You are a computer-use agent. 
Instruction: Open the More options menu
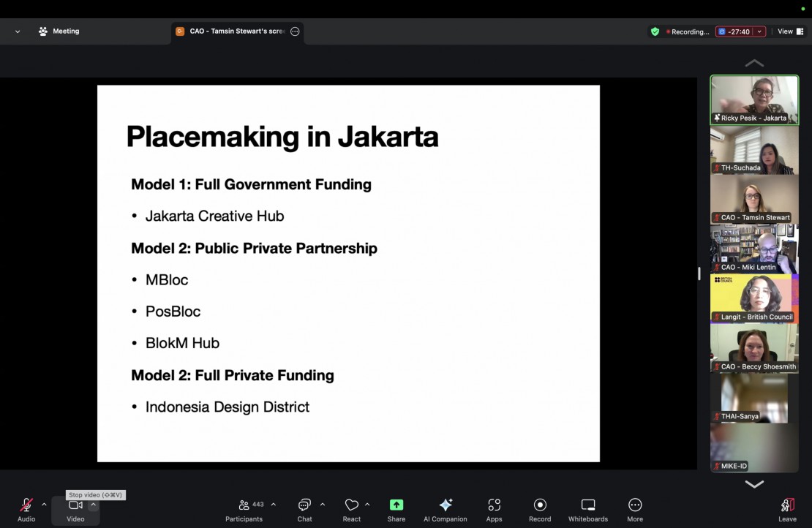pyautogui.click(x=635, y=508)
